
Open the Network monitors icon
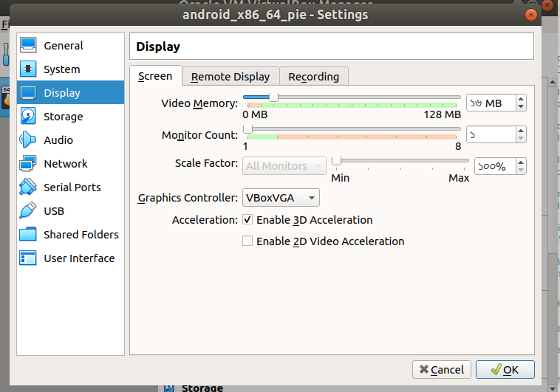pos(28,163)
